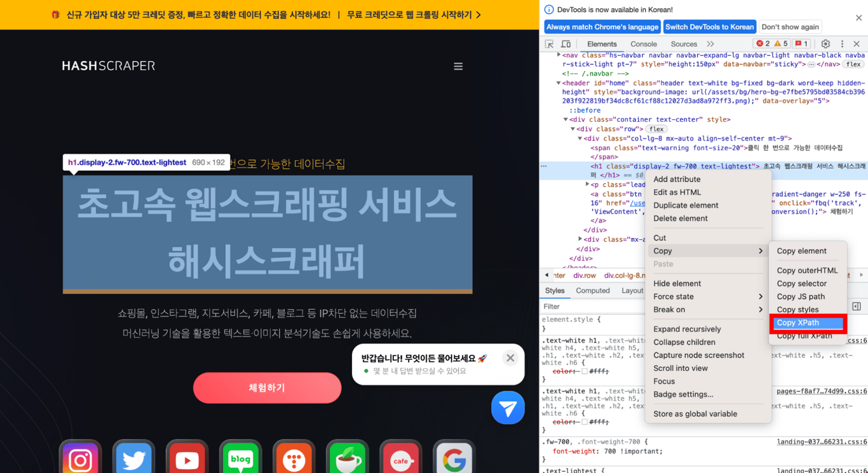Select Copy outerHTML
The width and height of the screenshot is (868, 473).
[x=808, y=270]
